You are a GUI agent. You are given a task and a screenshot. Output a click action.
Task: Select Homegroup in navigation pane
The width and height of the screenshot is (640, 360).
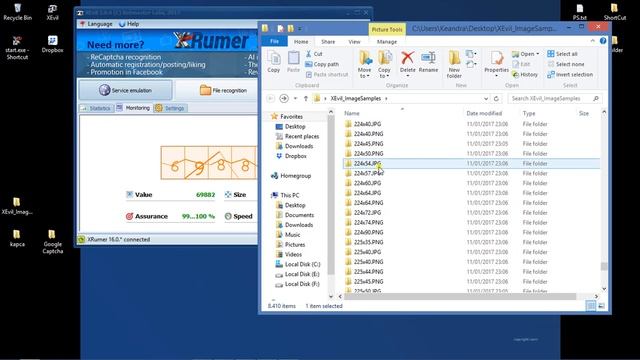291,176
